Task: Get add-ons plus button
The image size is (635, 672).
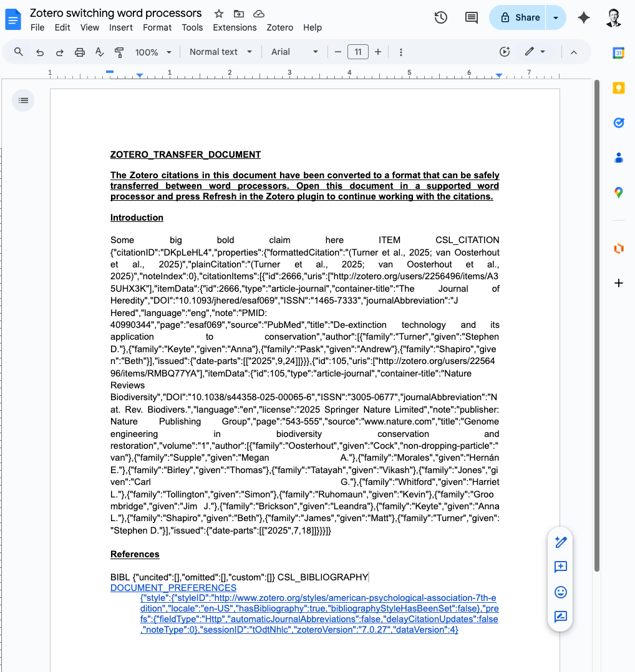Action: pos(618,283)
